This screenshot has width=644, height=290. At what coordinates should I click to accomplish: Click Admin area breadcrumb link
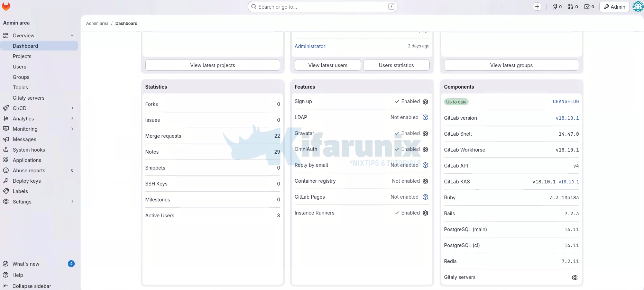[x=97, y=24]
